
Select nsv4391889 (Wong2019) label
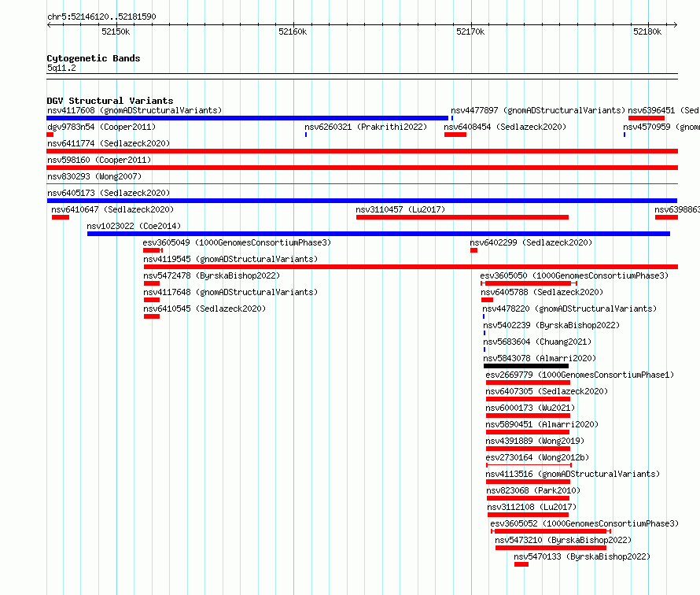click(x=535, y=441)
